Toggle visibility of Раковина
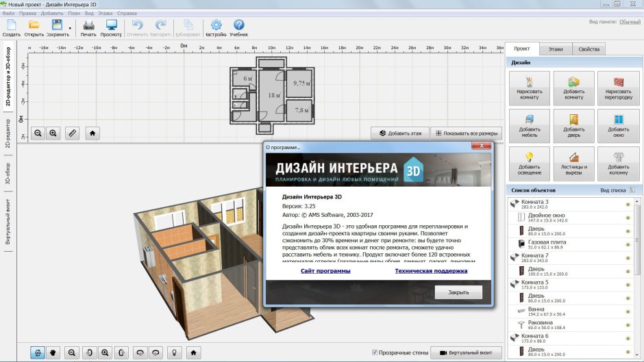This screenshot has width=644, height=362. (x=628, y=325)
